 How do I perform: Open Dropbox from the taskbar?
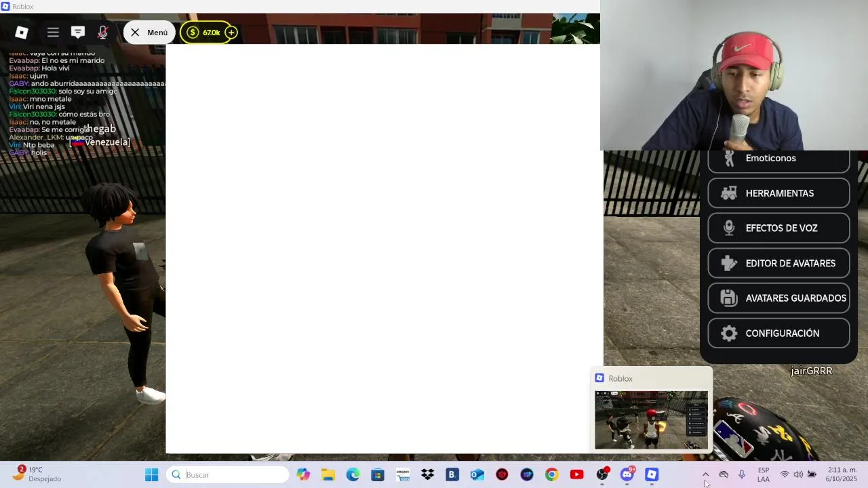427,475
